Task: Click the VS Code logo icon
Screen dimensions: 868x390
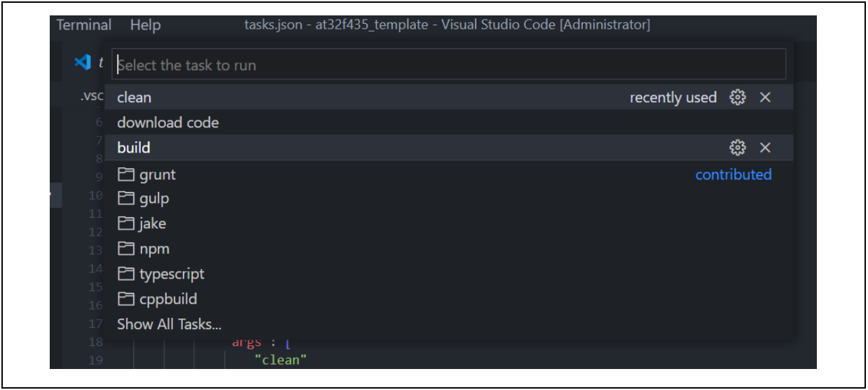Action: [x=83, y=62]
